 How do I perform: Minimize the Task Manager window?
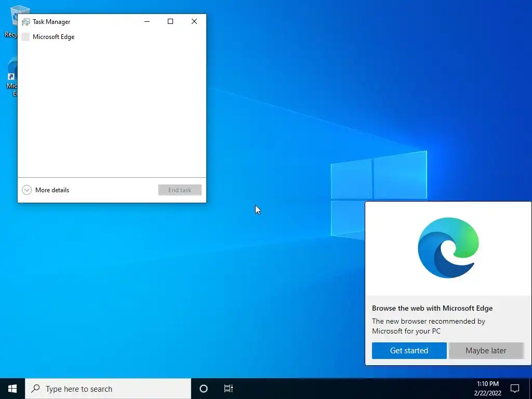click(147, 21)
